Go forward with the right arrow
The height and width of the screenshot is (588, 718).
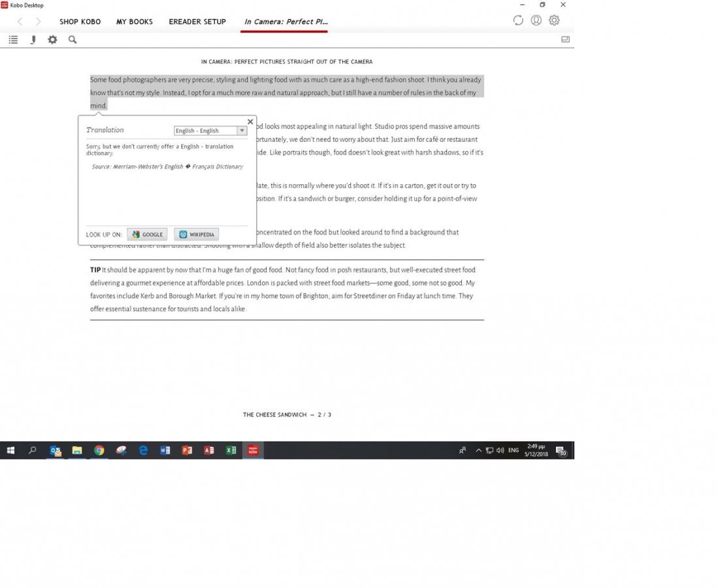coord(38,22)
